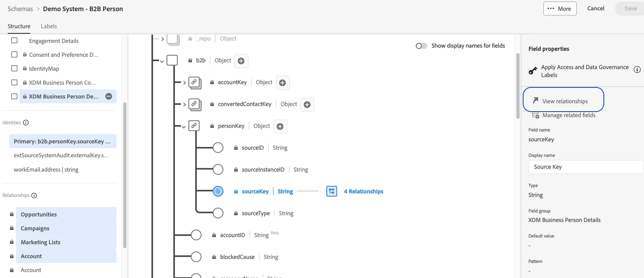644x278 pixels.
Task: Select the sourceID field node
Action: (218, 148)
